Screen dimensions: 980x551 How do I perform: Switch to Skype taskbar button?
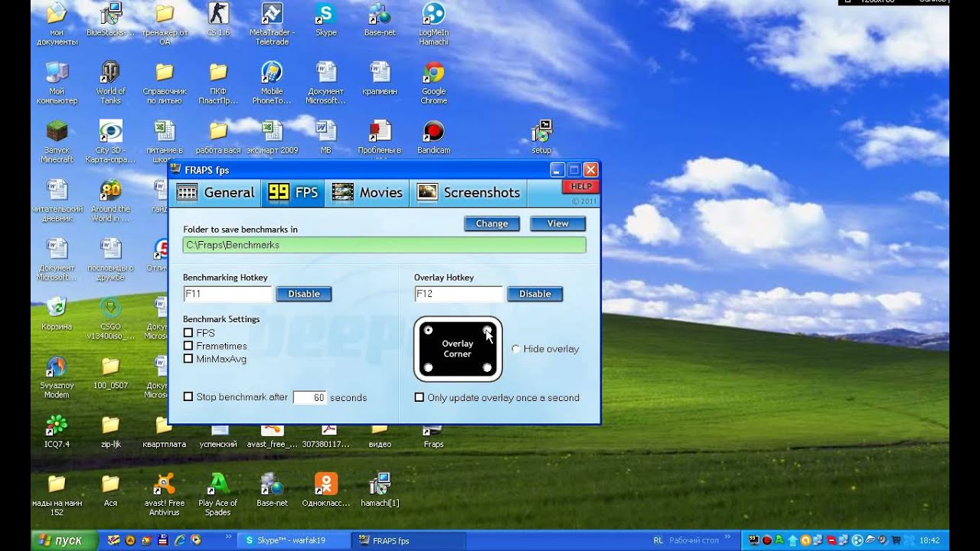click(293, 540)
